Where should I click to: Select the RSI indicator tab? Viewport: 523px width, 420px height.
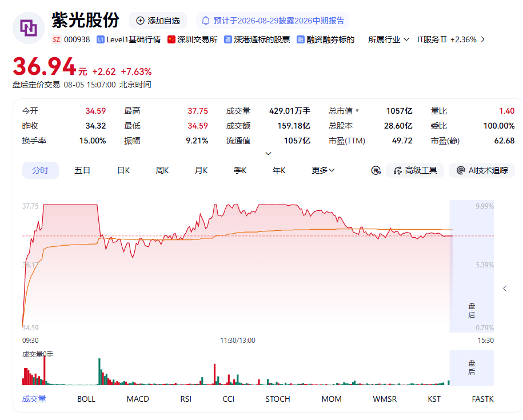pyautogui.click(x=186, y=399)
